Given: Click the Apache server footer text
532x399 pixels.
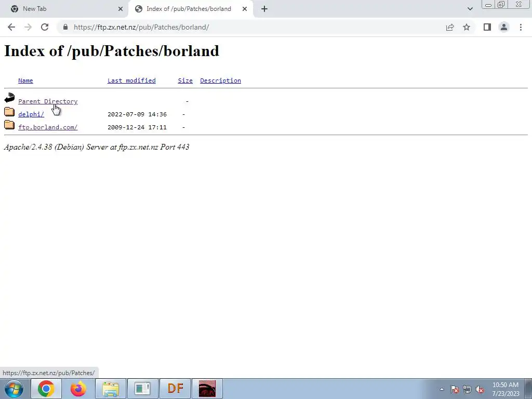Looking at the screenshot, I should pos(97,147).
